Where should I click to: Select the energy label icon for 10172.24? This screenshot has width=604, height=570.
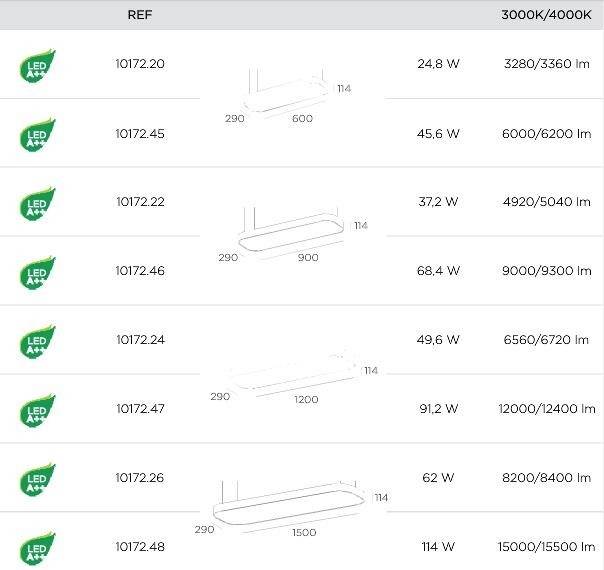tap(37, 342)
